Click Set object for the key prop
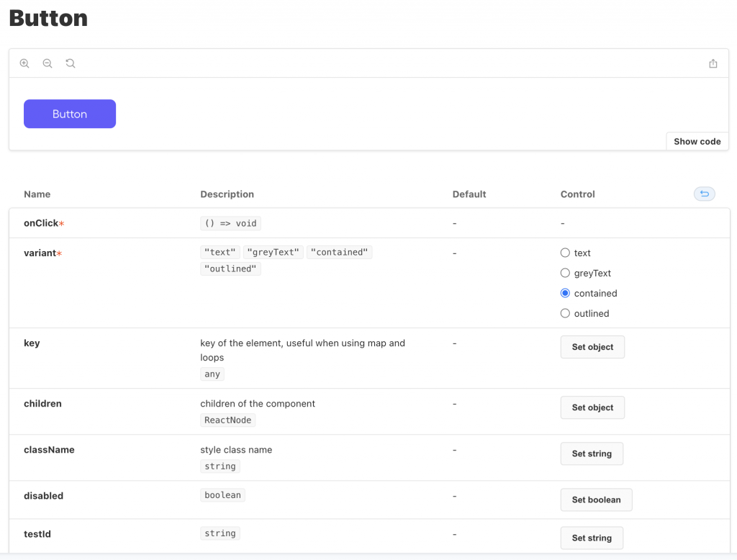This screenshot has width=737, height=560. (x=592, y=347)
